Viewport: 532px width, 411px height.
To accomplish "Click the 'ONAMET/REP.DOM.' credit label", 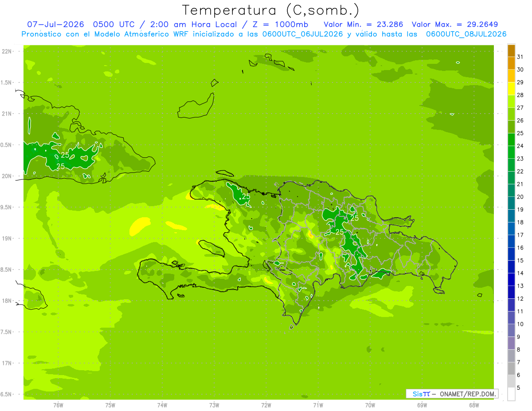I will tap(468, 394).
